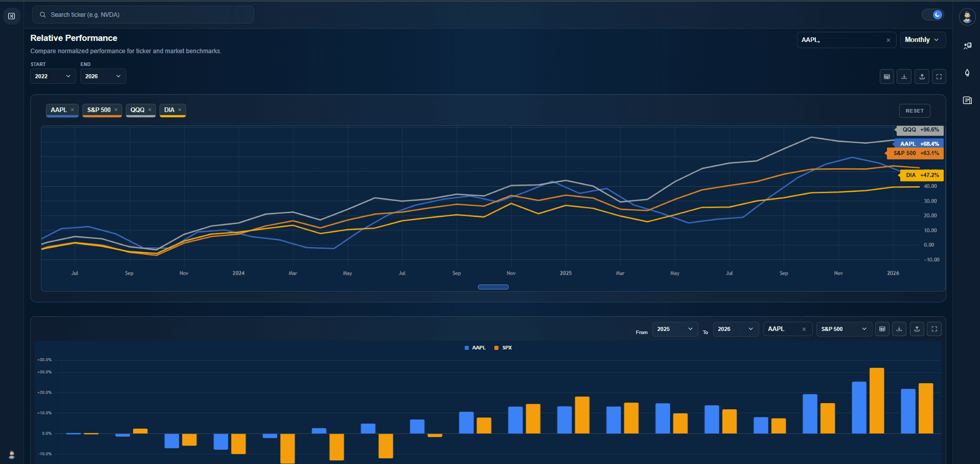Screen dimensions: 980x464
Task: Open the Monthly interval dropdown
Action: (923, 40)
